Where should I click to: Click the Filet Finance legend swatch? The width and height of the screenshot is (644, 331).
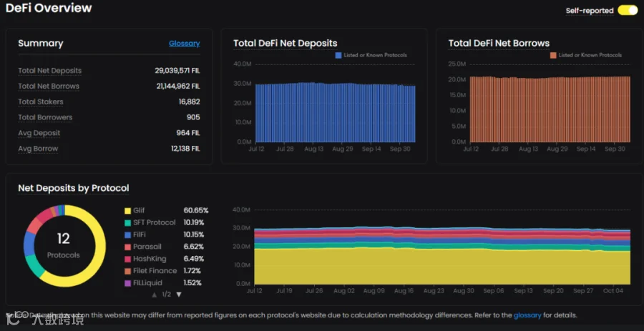(x=128, y=271)
